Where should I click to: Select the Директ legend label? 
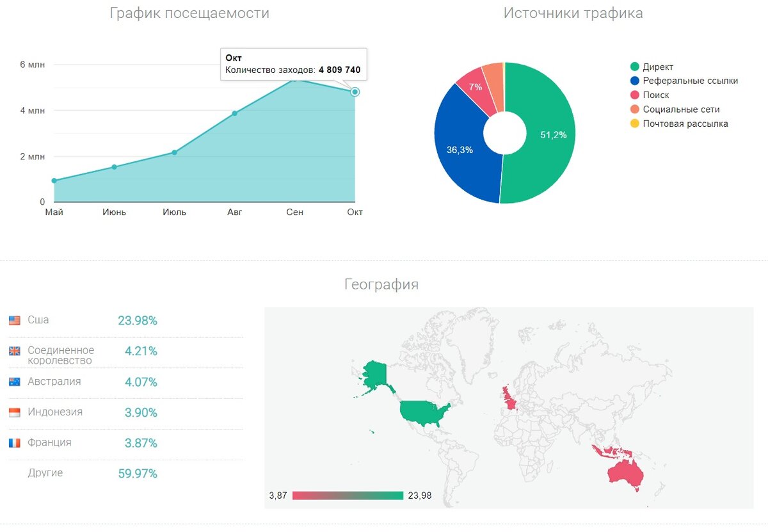click(658, 67)
